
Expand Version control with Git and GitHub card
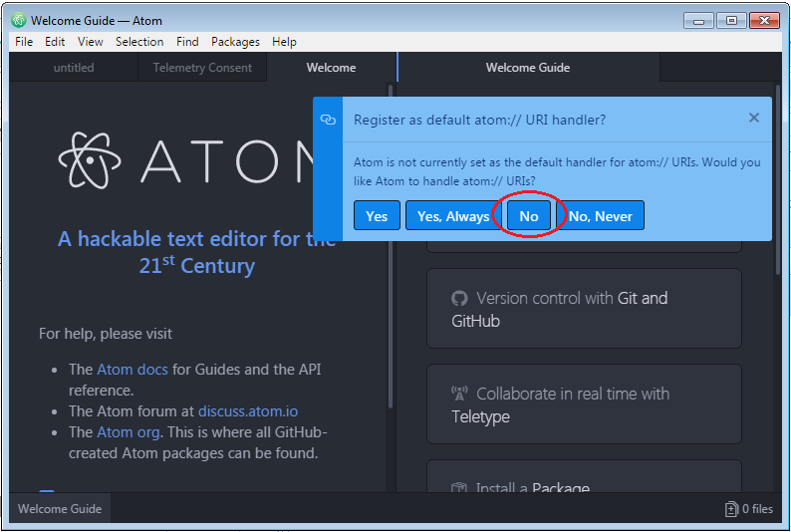pyautogui.click(x=584, y=309)
